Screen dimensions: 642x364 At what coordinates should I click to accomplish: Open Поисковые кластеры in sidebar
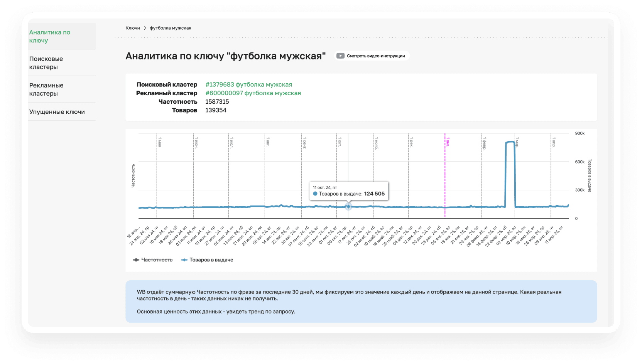click(x=46, y=63)
